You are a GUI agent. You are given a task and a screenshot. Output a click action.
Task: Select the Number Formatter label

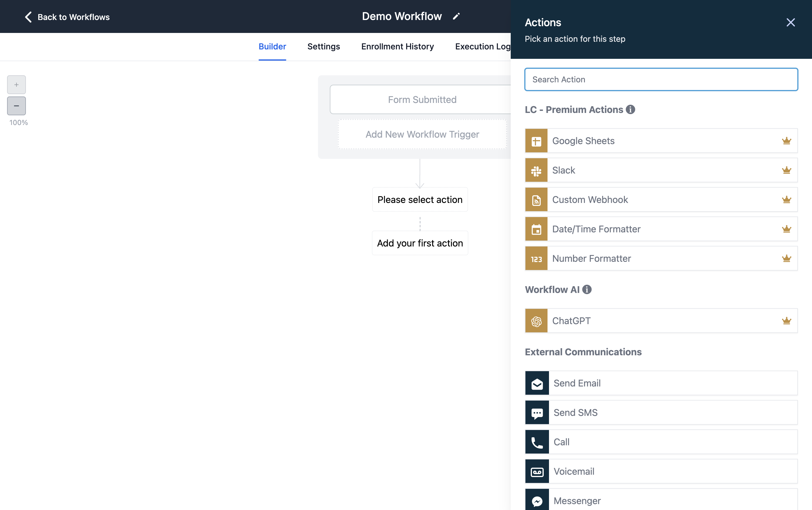pos(591,259)
